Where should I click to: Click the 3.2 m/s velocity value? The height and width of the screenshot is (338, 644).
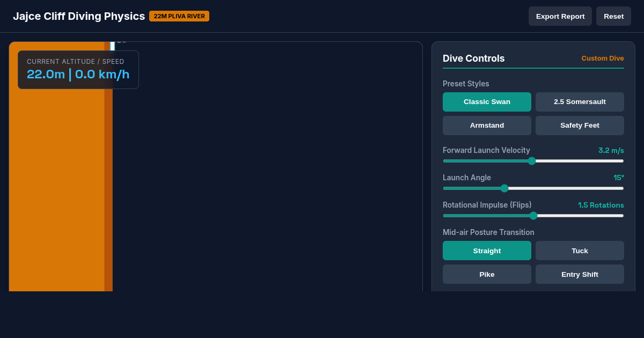click(x=611, y=150)
